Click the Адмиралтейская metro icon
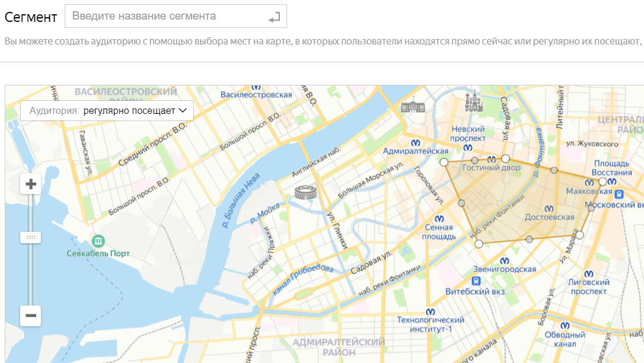644x363 pixels. [416, 143]
